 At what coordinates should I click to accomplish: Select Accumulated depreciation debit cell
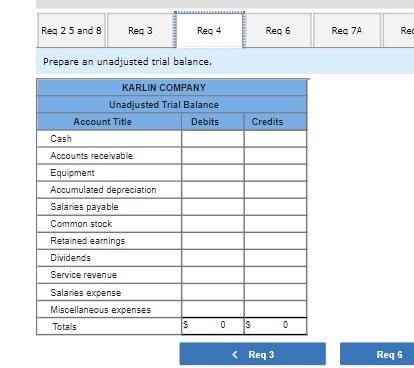coord(213,190)
